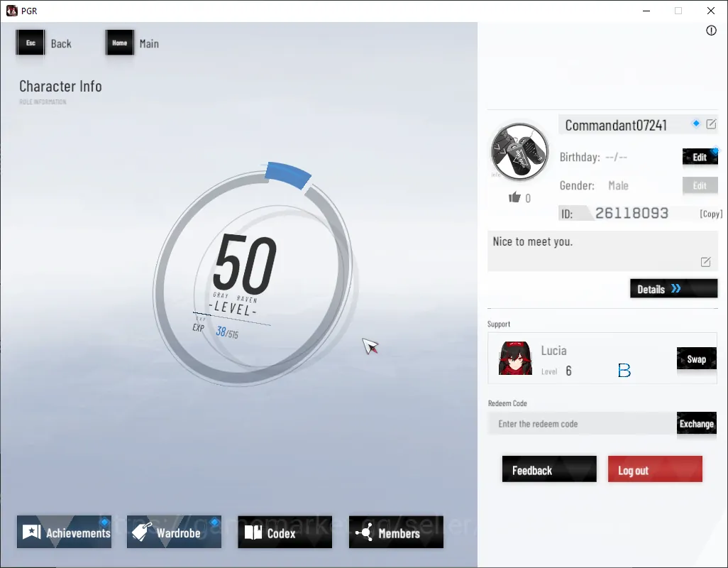Viewport: 728px width, 568px height.
Task: Click the greyed Gender Edit button
Action: click(x=700, y=185)
